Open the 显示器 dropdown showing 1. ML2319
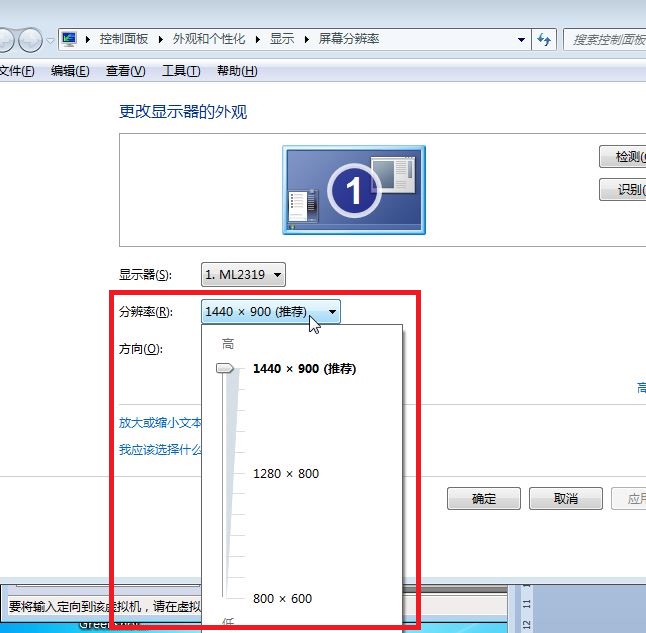This screenshot has height=633, width=646. point(244,274)
